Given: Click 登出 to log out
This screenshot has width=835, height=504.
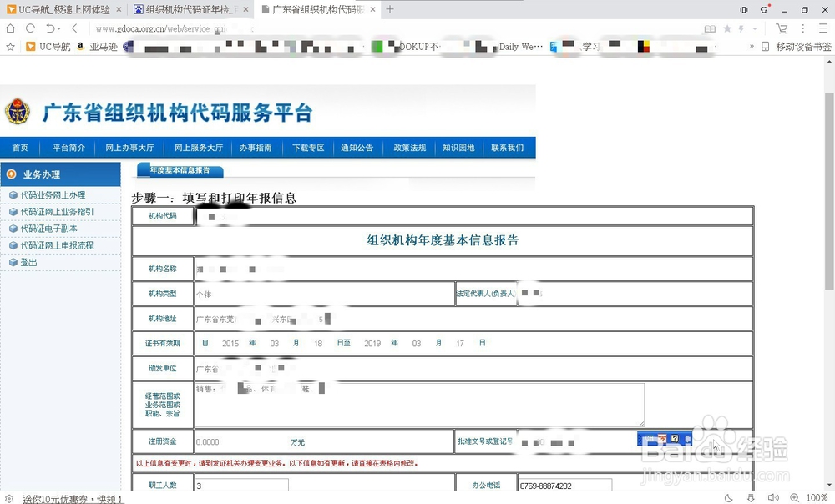Looking at the screenshot, I should click(28, 262).
